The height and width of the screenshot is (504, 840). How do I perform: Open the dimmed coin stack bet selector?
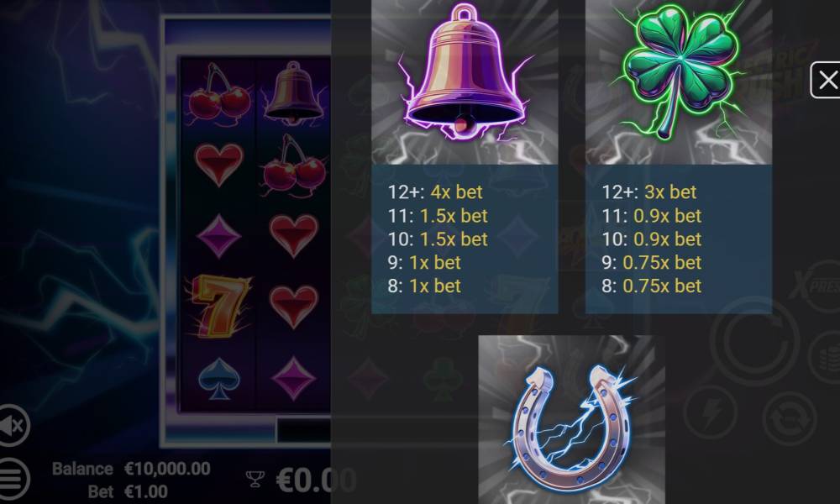(826, 357)
